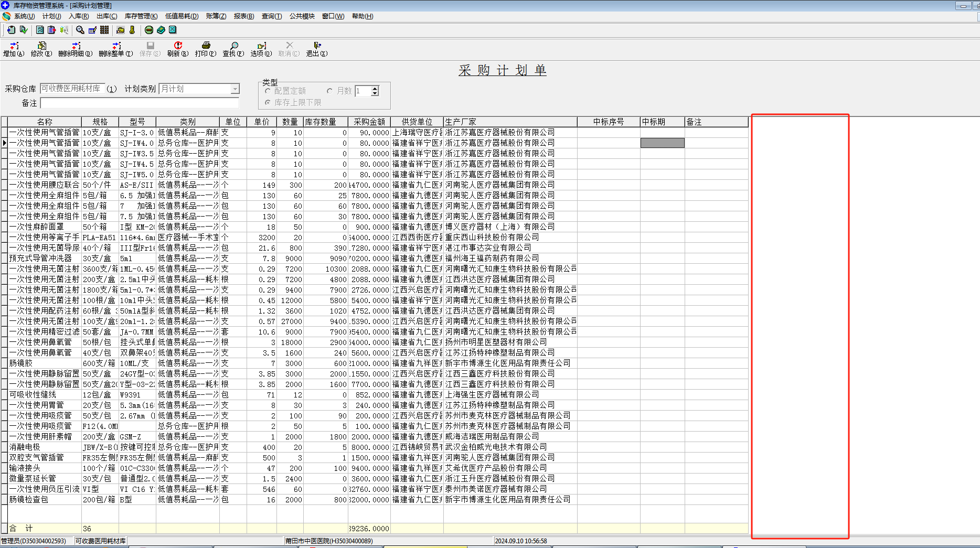Click the 单价 column header
980x548 pixels.
pyautogui.click(x=262, y=122)
